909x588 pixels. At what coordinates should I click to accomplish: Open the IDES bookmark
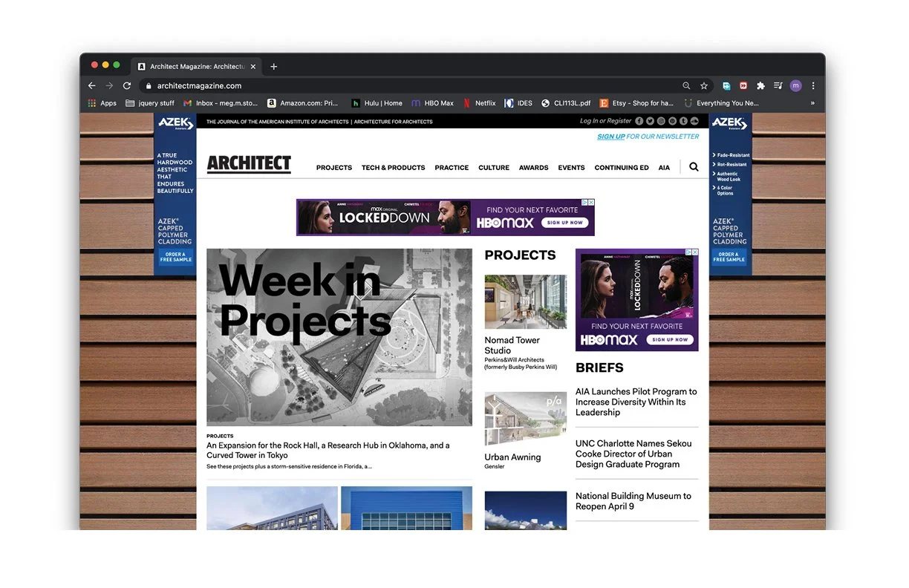pyautogui.click(x=518, y=103)
